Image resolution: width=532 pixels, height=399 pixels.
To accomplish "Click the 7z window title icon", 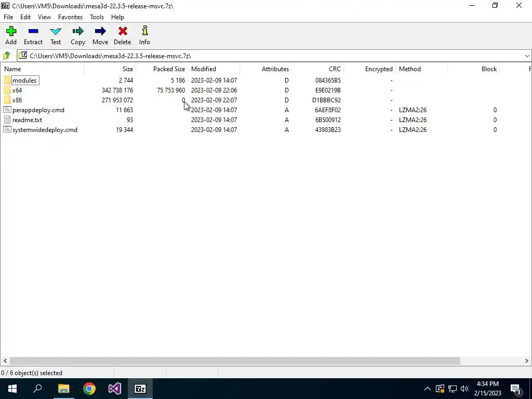I will [5, 6].
